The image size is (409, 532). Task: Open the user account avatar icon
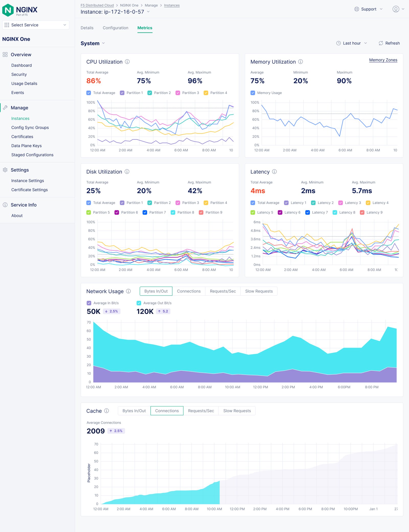coord(396,9)
